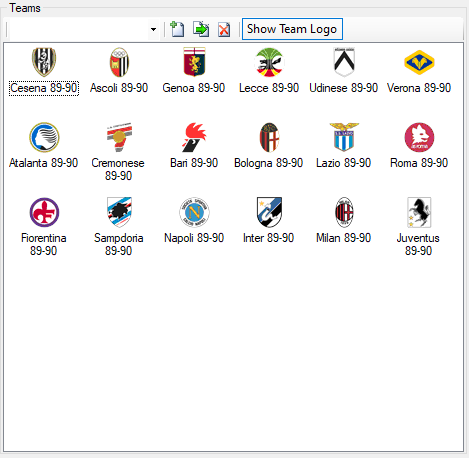The width and height of the screenshot is (469, 458).
Task: Click the 'Fiorentina 89-90' label
Action: [x=44, y=244]
